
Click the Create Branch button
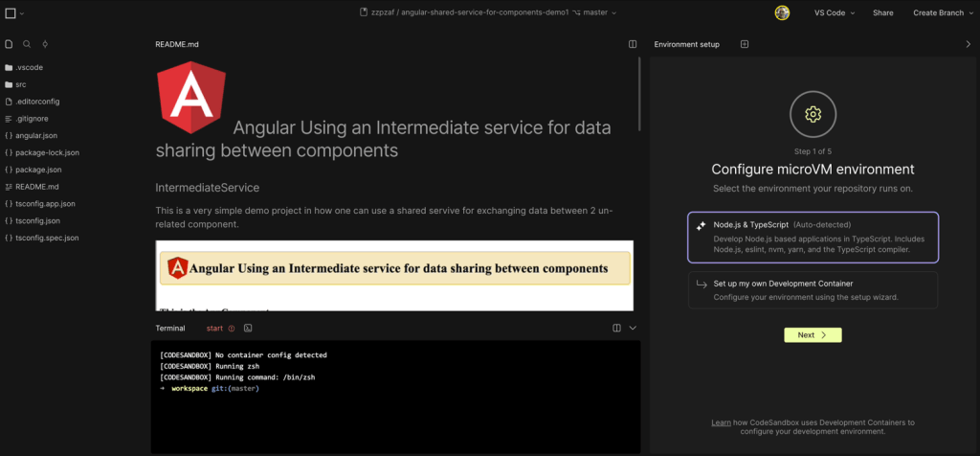pos(938,12)
